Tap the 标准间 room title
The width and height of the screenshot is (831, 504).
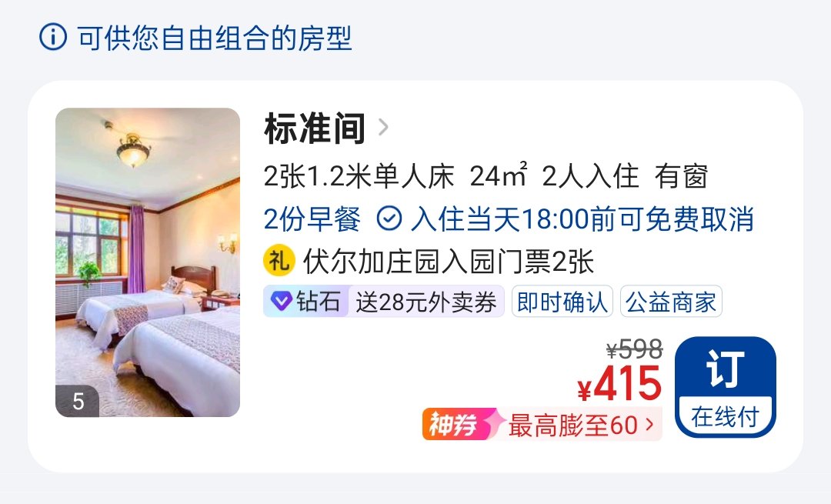315,129
